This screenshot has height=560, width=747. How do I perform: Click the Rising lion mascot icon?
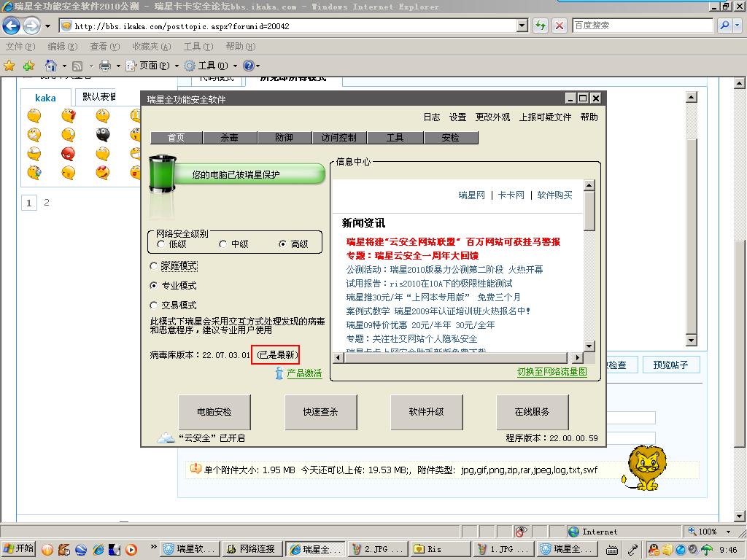644,467
